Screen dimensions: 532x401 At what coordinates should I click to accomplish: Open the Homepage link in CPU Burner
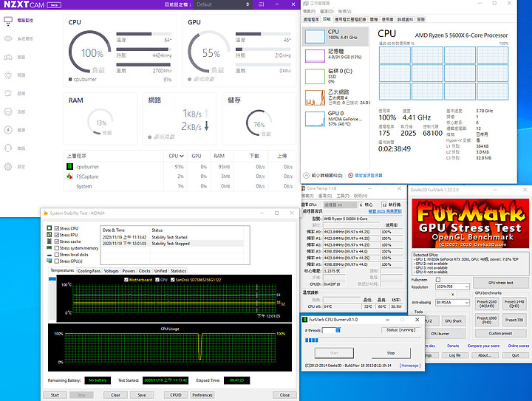[x=410, y=366]
